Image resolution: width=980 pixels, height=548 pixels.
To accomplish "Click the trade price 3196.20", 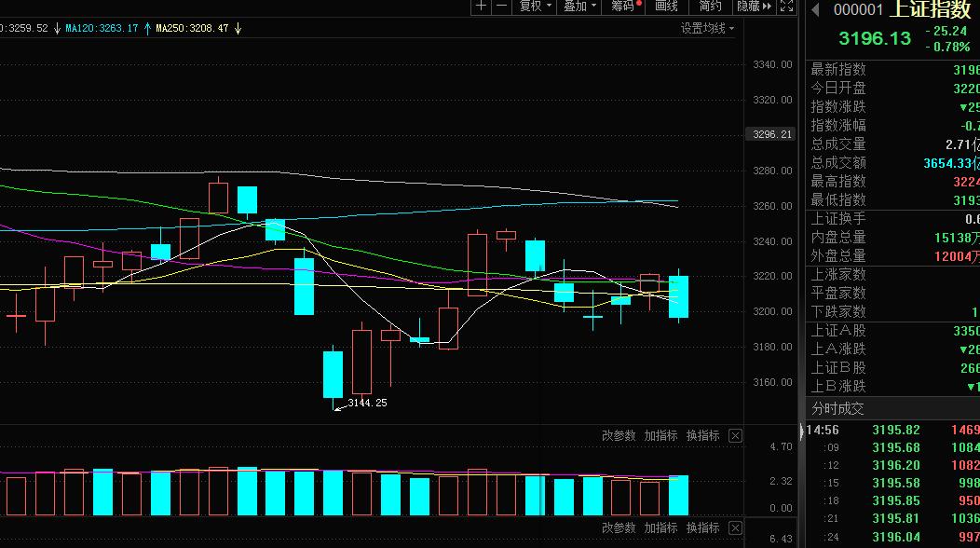I will [x=895, y=465].
